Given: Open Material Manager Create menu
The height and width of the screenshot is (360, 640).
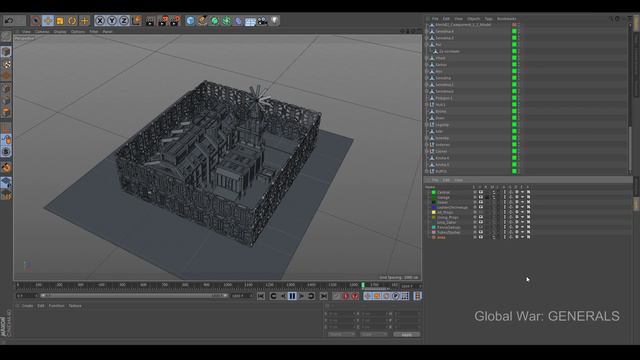Looking at the screenshot, I should click(27, 306).
